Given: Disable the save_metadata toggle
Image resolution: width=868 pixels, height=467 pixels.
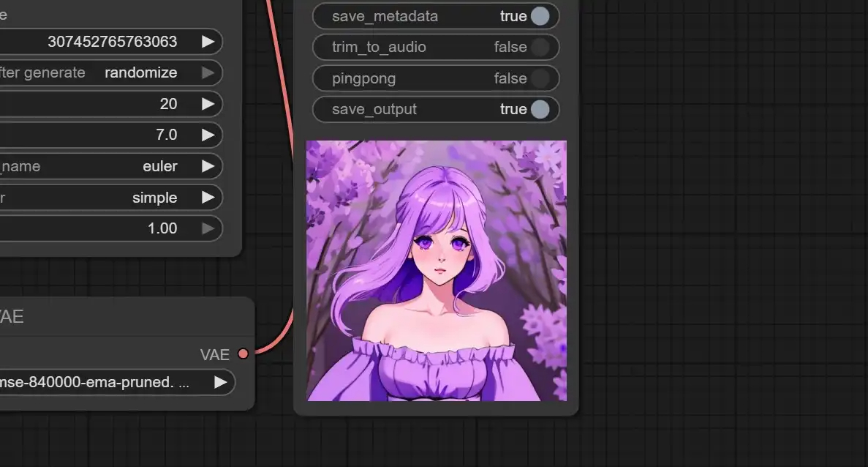Looking at the screenshot, I should [x=540, y=16].
